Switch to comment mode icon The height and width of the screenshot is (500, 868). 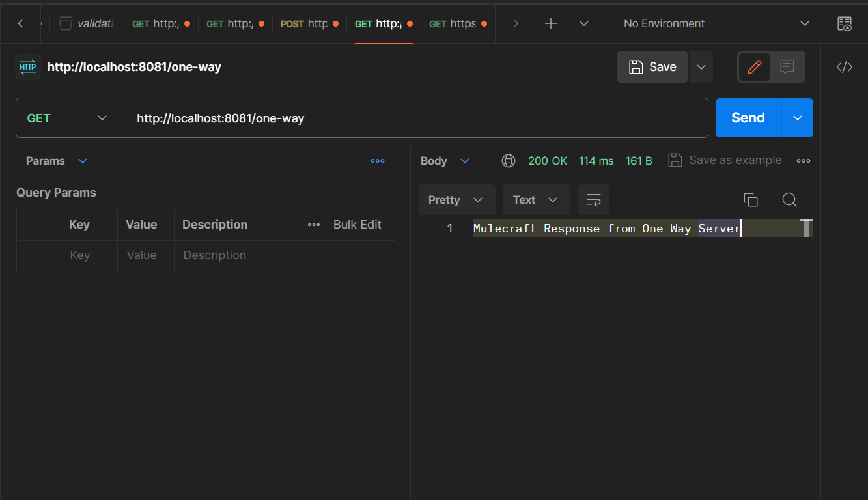(x=787, y=67)
